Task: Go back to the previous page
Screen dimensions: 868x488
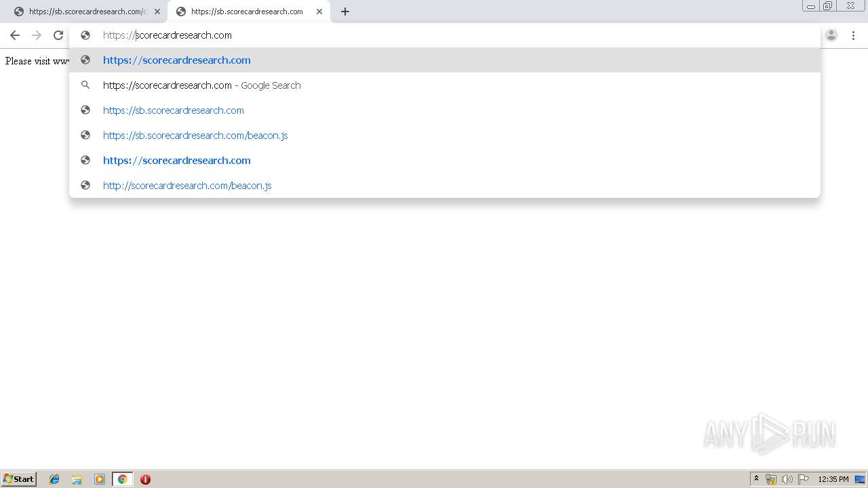Action: (14, 35)
